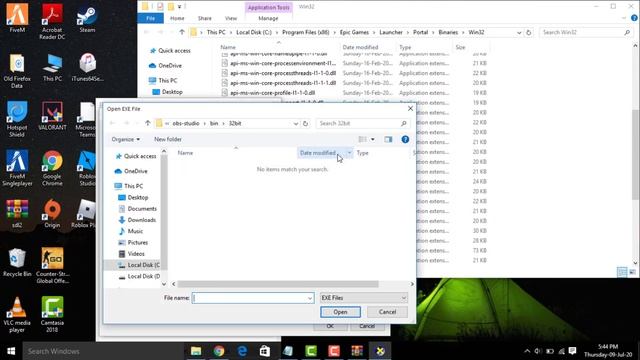Open Microsoft Store from taskbar
This screenshot has height=360, width=640.
tap(265, 351)
